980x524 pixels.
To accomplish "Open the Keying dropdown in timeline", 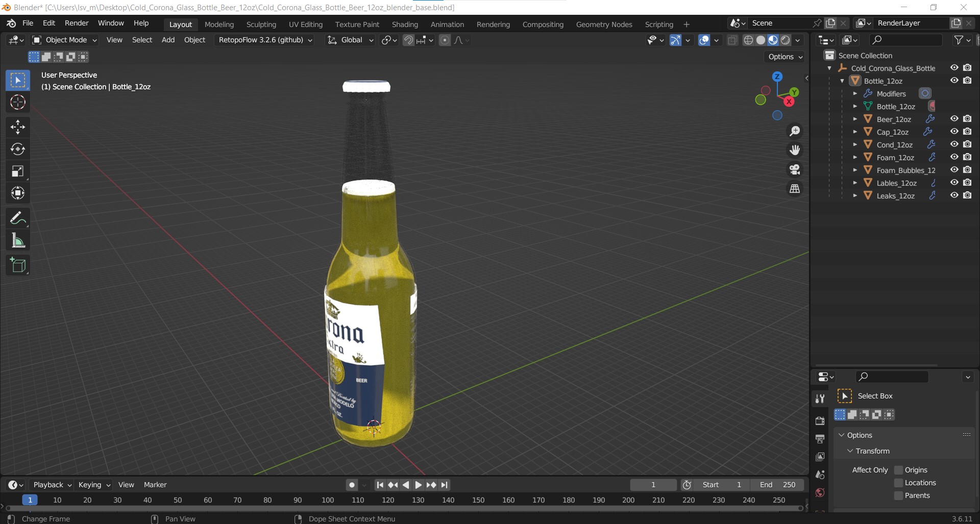I will 94,485.
